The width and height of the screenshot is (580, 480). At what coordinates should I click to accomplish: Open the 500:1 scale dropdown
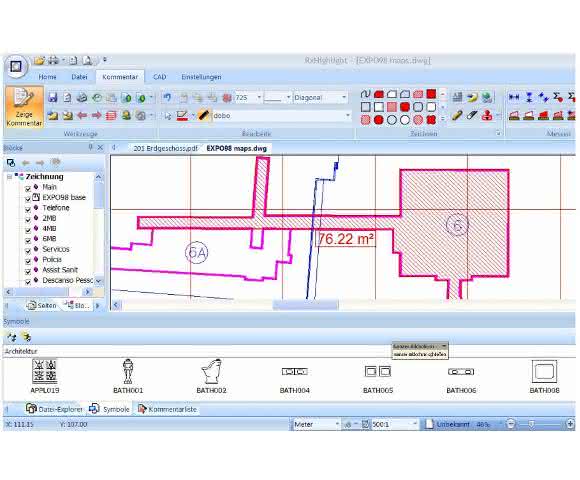point(415,424)
